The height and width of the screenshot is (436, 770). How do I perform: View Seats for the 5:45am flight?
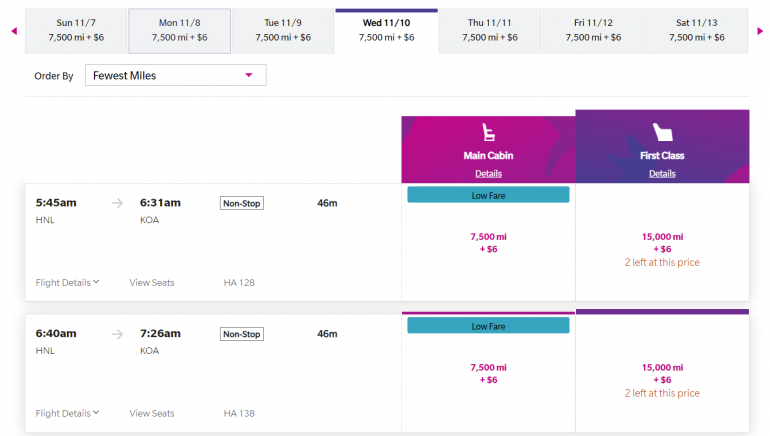click(152, 283)
